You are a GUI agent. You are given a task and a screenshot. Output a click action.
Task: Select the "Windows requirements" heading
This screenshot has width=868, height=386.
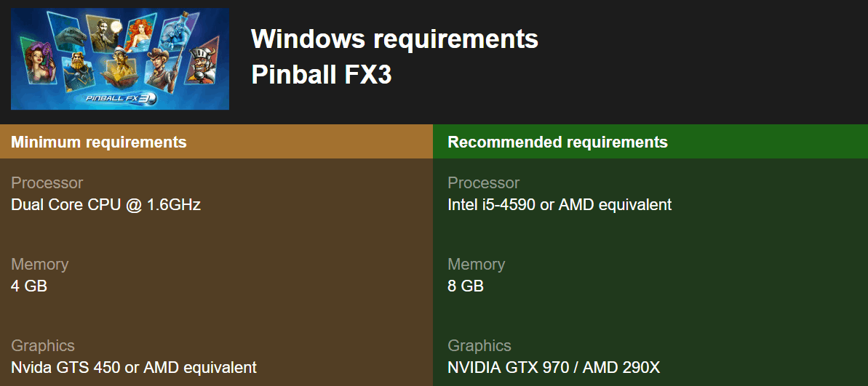(394, 39)
